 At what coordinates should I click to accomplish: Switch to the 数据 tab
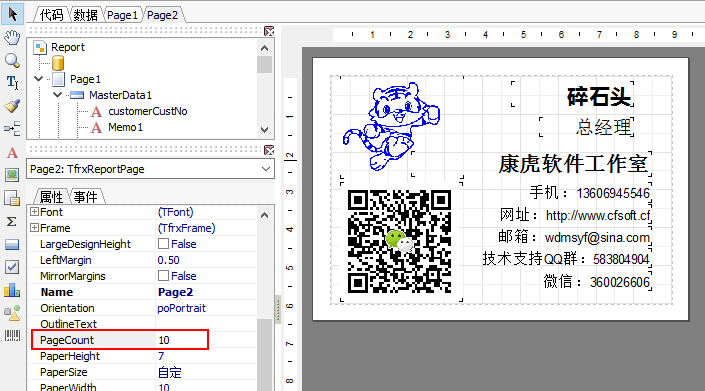click(85, 15)
